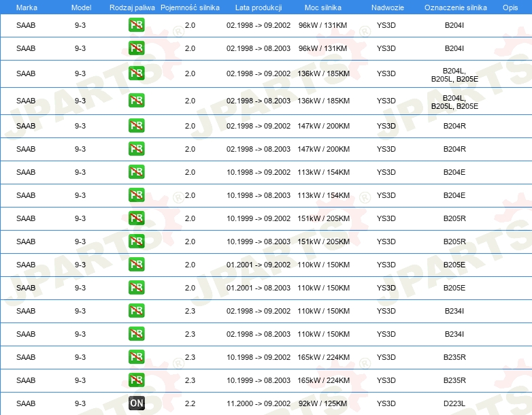Viewport: 532px width, 415px height.
Task: Click B205E engine code in row ending 08.2003
Action: [x=454, y=288]
